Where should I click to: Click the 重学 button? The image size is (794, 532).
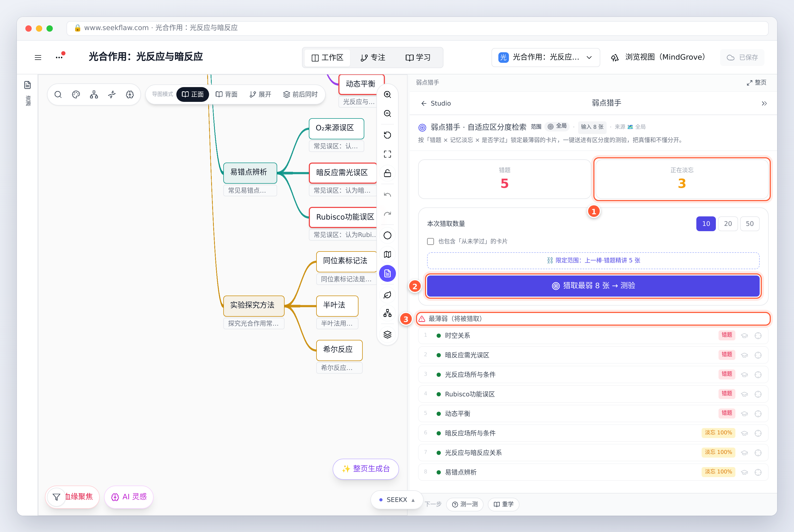click(504, 505)
